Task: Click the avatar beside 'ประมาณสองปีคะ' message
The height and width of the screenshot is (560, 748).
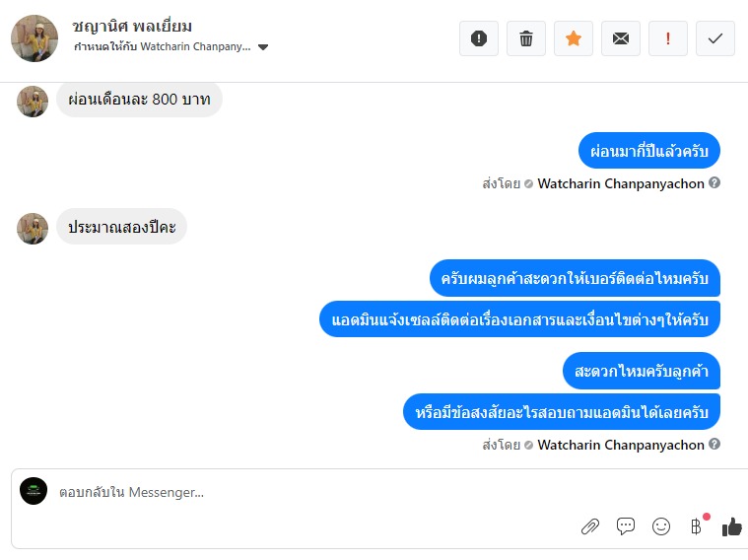Action: (x=33, y=228)
